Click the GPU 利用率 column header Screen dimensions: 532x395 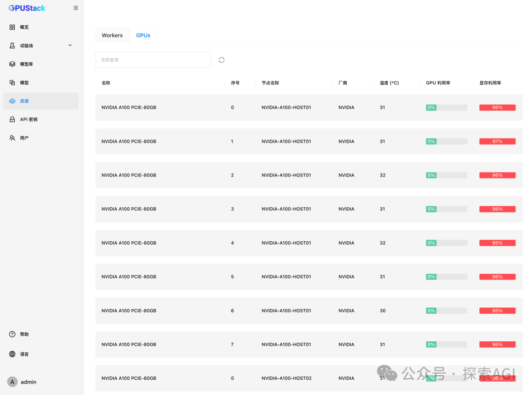pyautogui.click(x=438, y=83)
